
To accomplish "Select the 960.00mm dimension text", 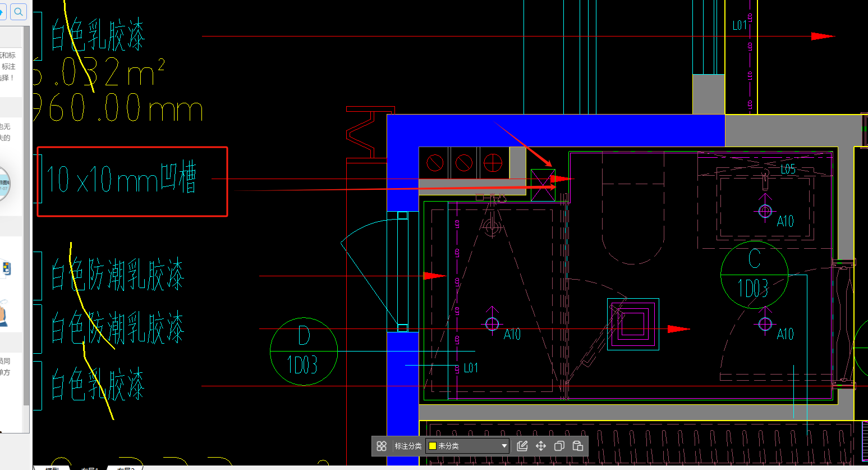I will coord(117,108).
